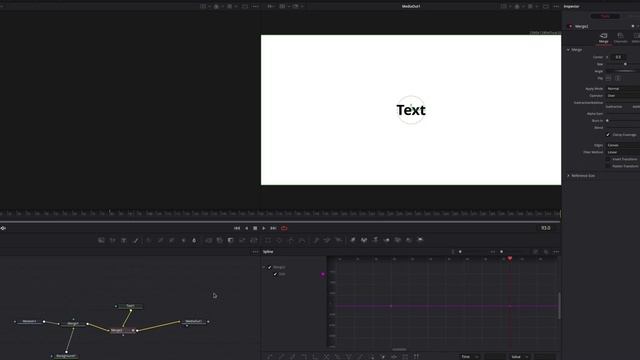Open the Filter Method dropdown

coord(623,152)
